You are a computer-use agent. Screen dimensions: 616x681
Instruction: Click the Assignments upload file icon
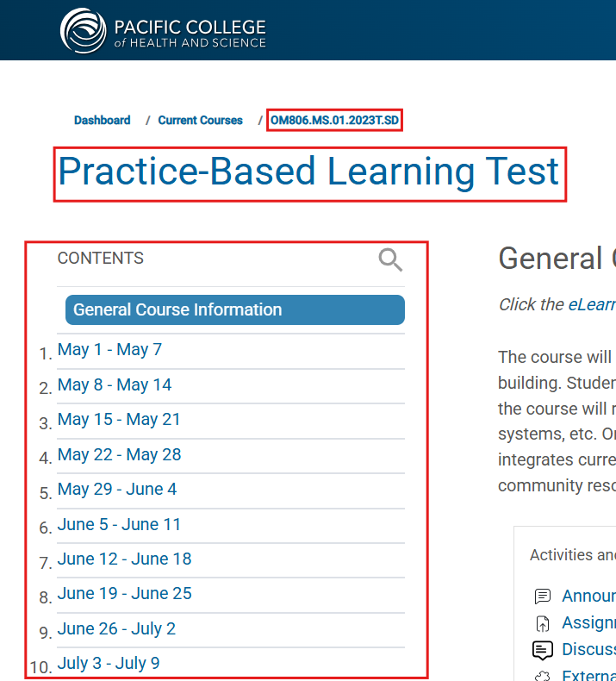(x=543, y=623)
